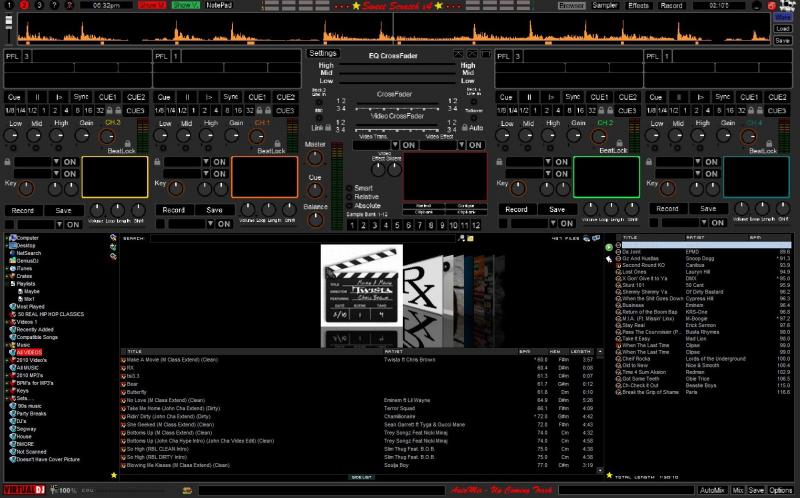Click the red music note icon at top right
This screenshot has width=800, height=498.
[772, 6]
